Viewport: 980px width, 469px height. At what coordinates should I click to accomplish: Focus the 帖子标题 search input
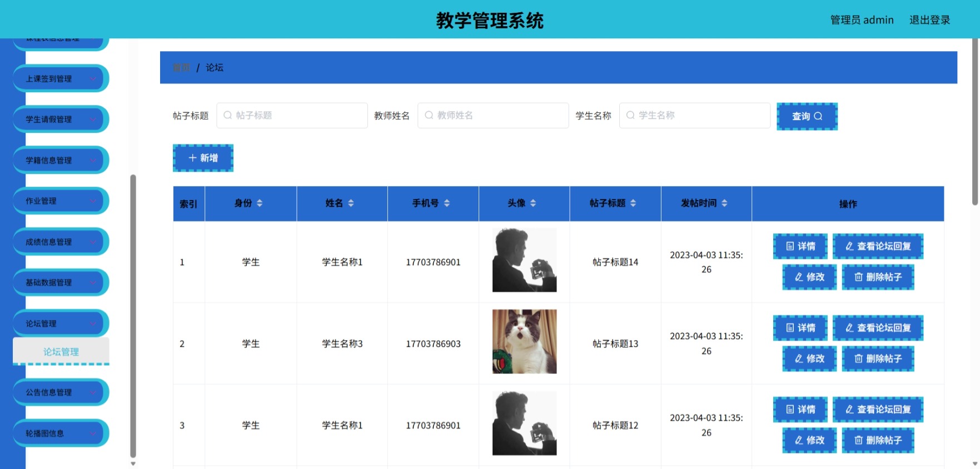coord(292,115)
